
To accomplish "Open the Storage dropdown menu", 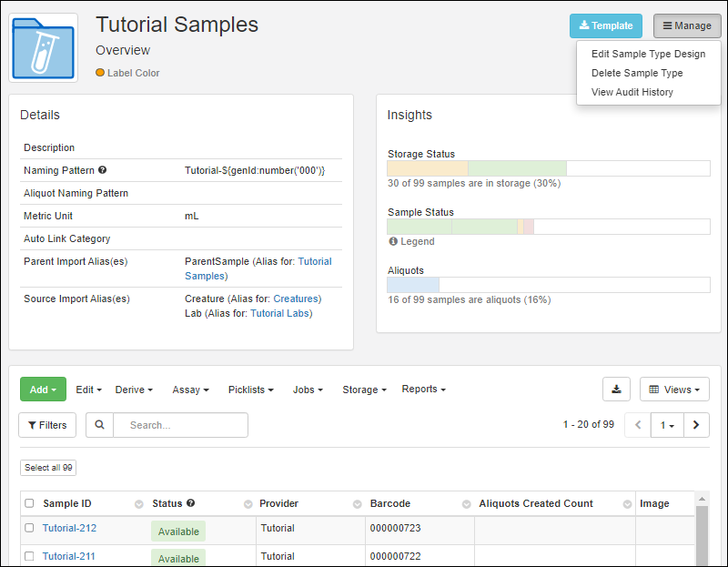I will point(364,390).
